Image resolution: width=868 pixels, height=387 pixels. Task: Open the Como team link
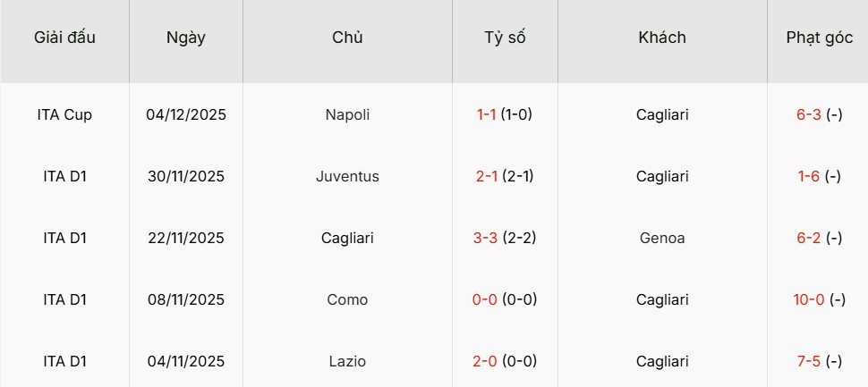pos(347,299)
